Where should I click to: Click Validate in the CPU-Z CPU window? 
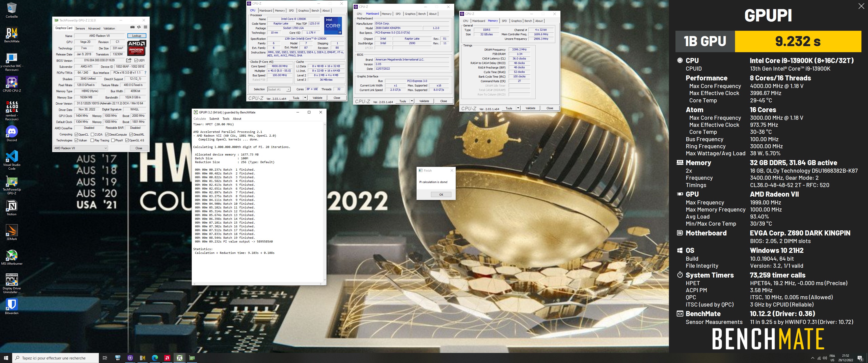click(317, 98)
